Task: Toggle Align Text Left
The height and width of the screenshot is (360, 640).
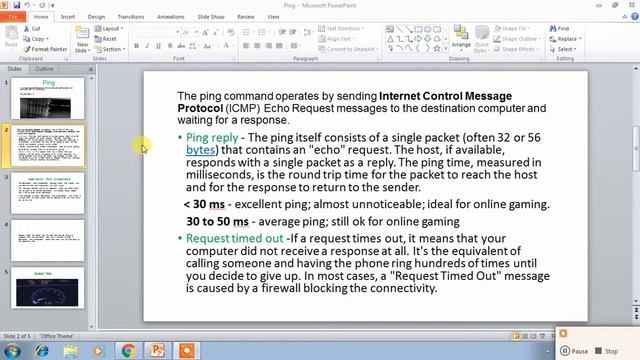Action: pos(246,46)
